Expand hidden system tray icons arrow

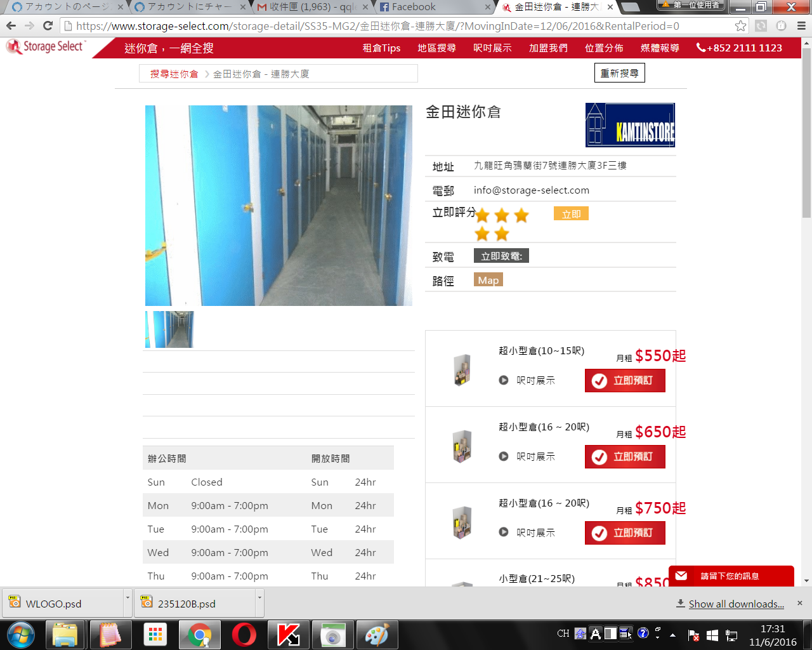[x=672, y=635]
